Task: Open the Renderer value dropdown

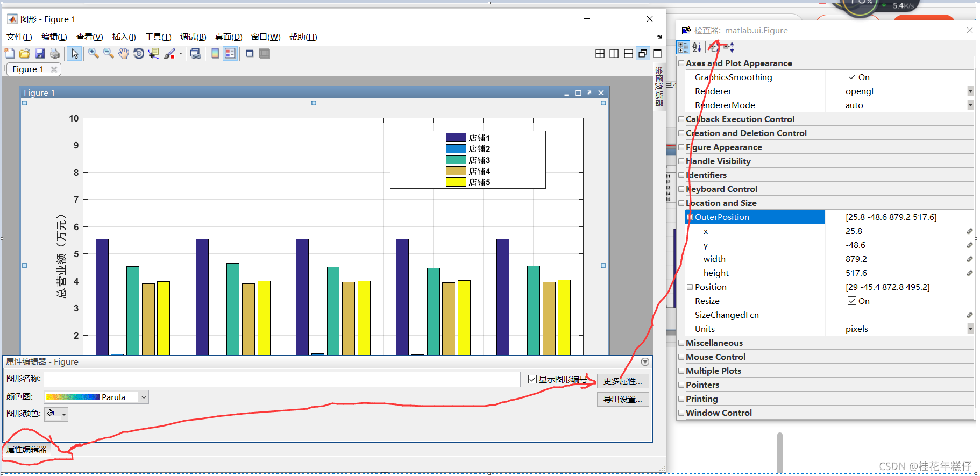Action: point(970,91)
